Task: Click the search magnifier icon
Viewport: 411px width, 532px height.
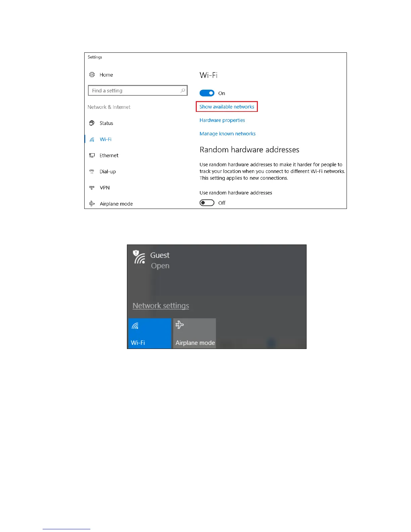Action: (183, 91)
